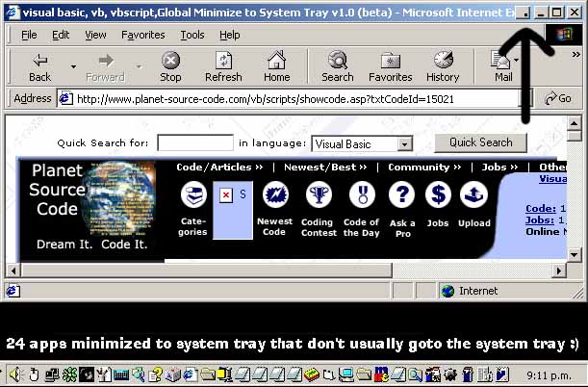
Task: Click the Quick Search button
Action: tap(480, 142)
